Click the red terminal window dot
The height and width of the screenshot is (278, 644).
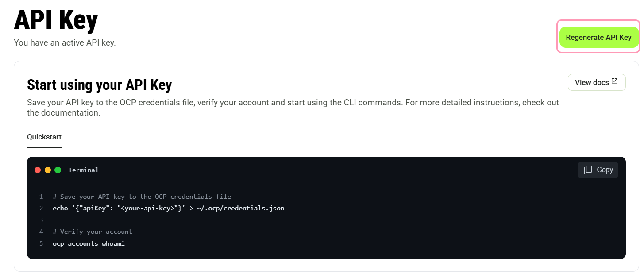pos(38,170)
